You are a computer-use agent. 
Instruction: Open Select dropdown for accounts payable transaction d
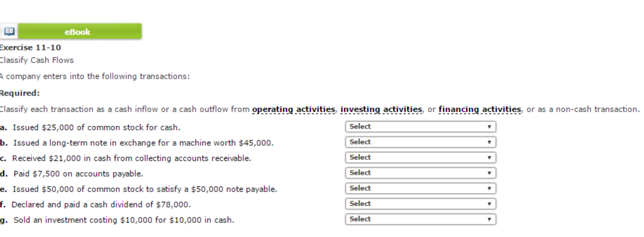tap(420, 173)
